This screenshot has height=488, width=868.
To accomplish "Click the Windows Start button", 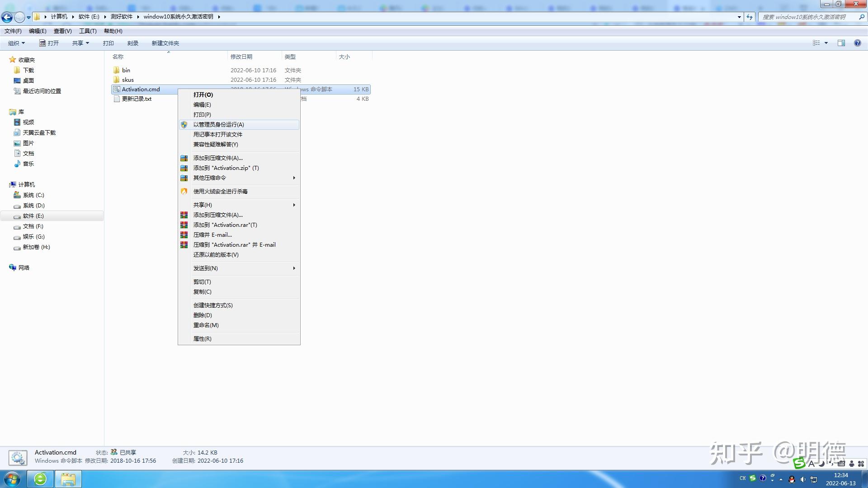I will pos(12,479).
